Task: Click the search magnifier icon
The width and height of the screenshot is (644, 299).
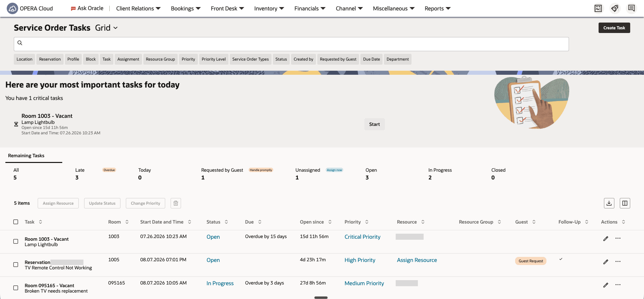Action: click(20, 43)
